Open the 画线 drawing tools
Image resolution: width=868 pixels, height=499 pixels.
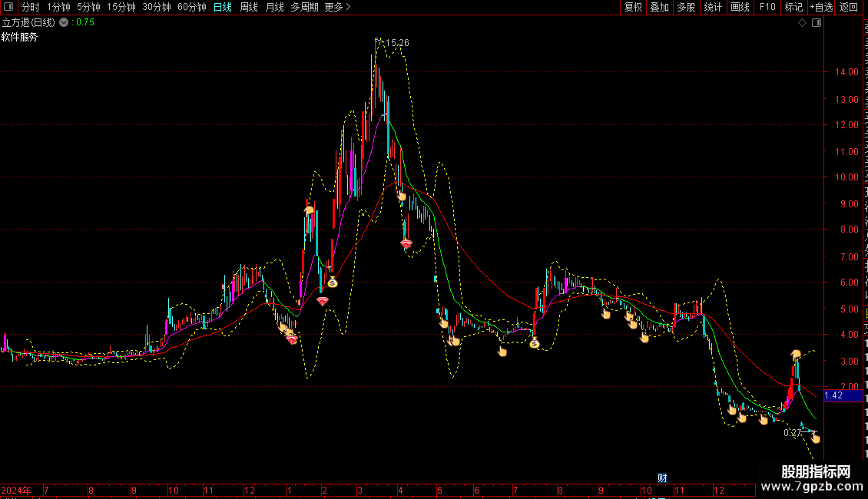(x=740, y=7)
